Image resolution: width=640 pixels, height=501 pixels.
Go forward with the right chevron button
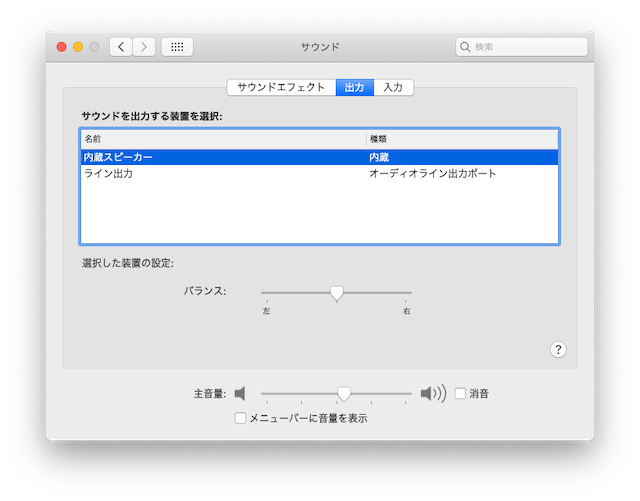(144, 47)
